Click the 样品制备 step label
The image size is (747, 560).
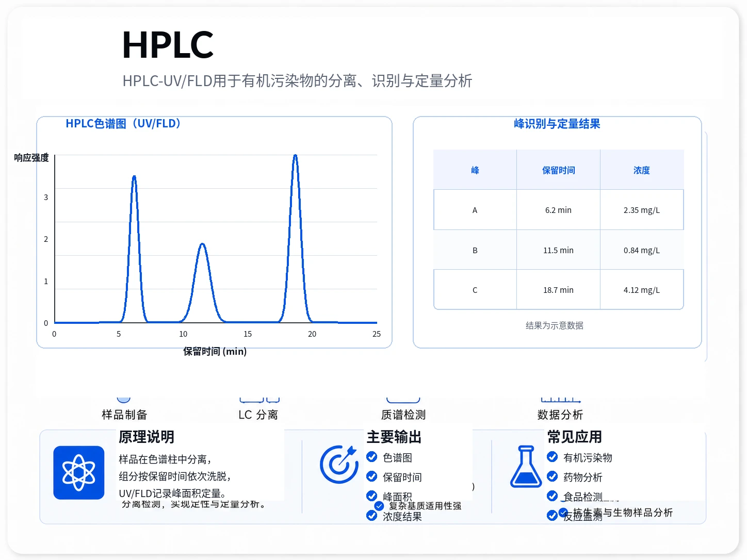(x=124, y=415)
